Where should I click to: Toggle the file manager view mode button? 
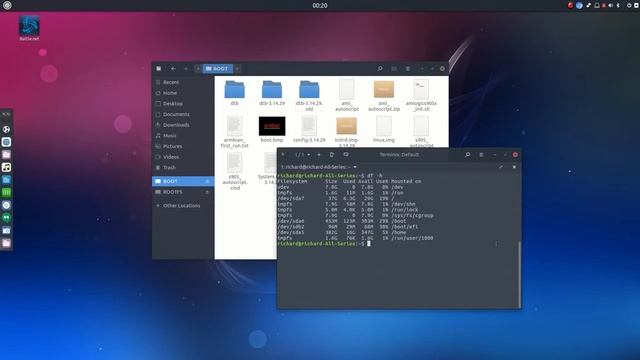394,69
